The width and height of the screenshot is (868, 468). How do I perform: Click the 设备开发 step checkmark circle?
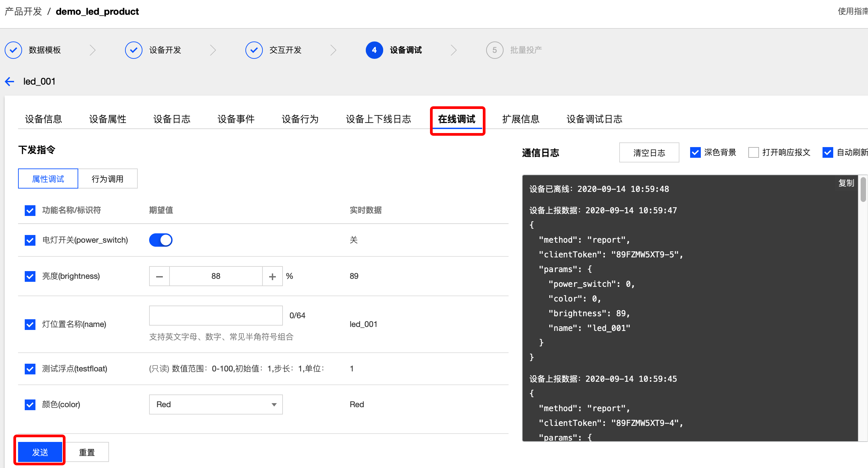click(x=133, y=50)
